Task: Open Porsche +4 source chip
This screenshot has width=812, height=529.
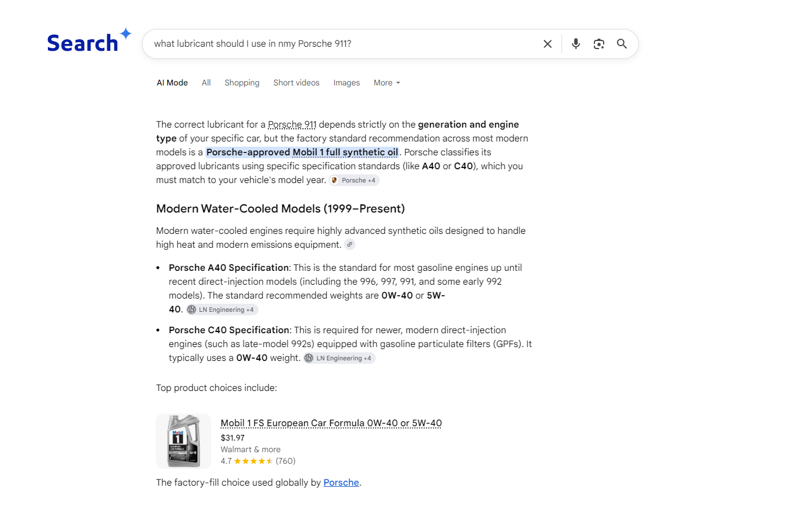Action: point(354,180)
